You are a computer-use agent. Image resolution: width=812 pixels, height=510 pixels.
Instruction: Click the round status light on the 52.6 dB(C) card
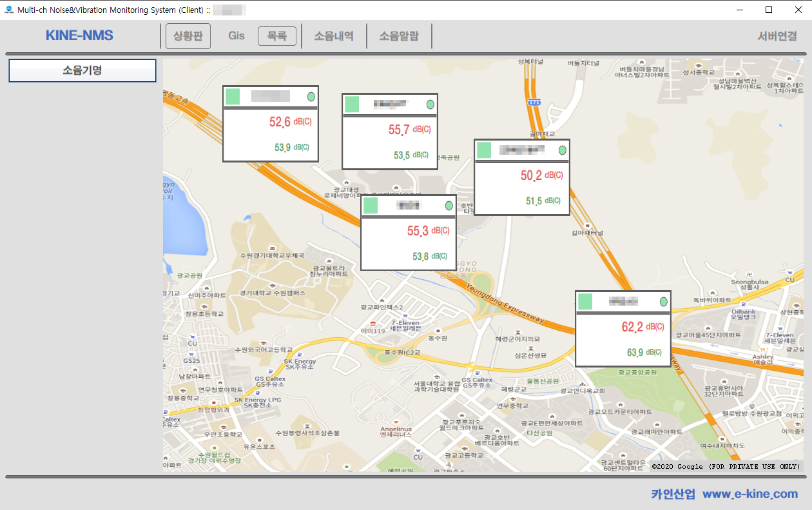(x=311, y=97)
